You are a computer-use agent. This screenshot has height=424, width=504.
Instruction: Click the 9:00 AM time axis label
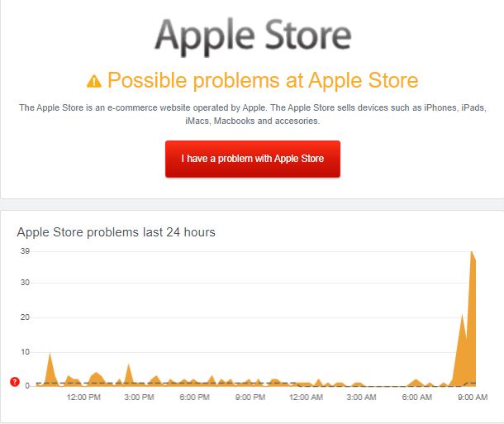coord(472,398)
